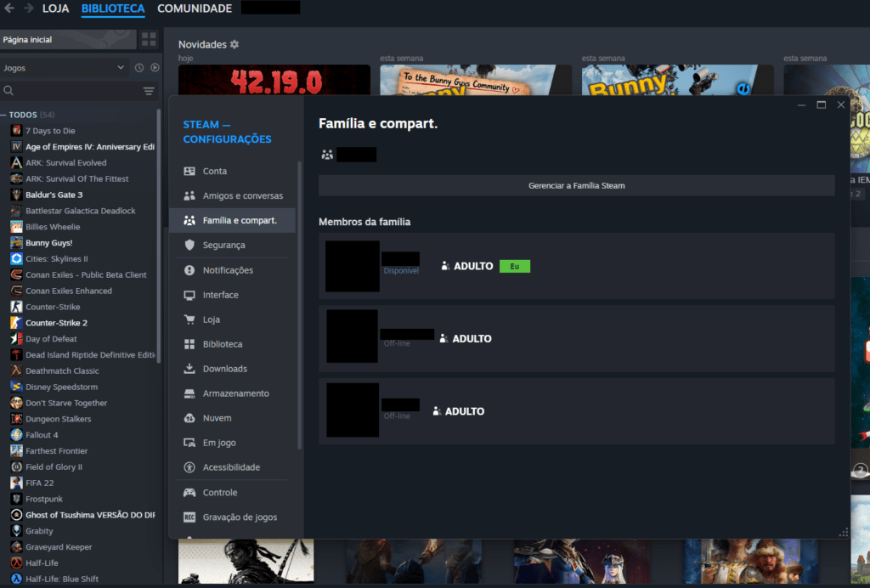The image size is (870, 588).
Task: Open the advanced filter options icon
Action: coord(149,90)
